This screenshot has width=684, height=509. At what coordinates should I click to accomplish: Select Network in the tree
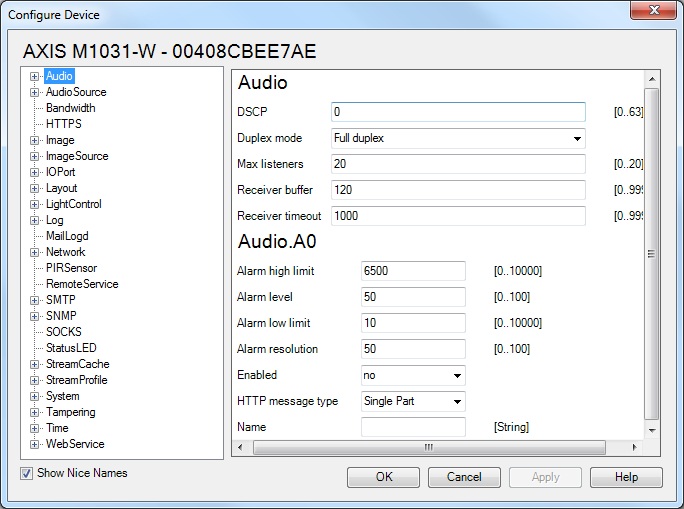click(65, 252)
